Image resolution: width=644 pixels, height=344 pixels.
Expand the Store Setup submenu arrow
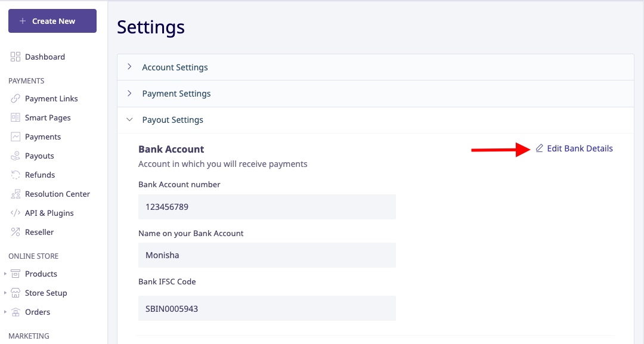click(5, 293)
